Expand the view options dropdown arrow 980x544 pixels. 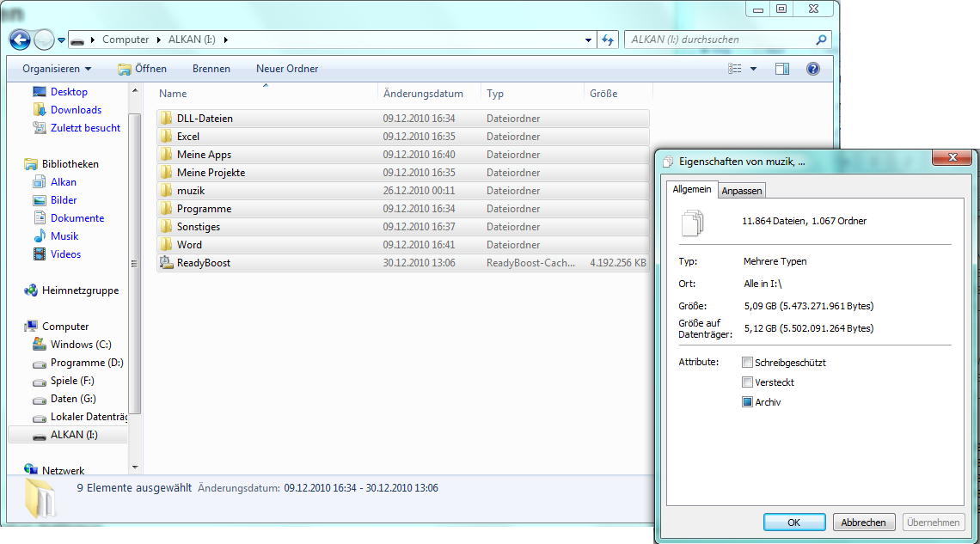[754, 69]
